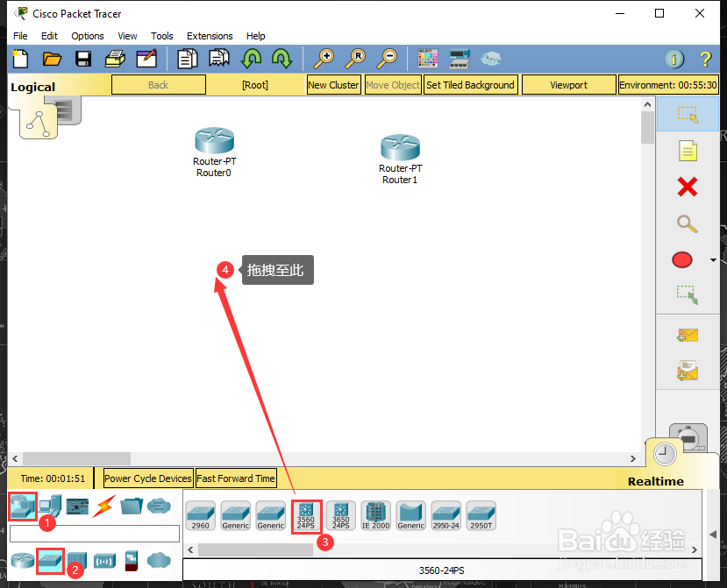727x588 pixels.
Task: Open the Help menu
Action: (255, 36)
